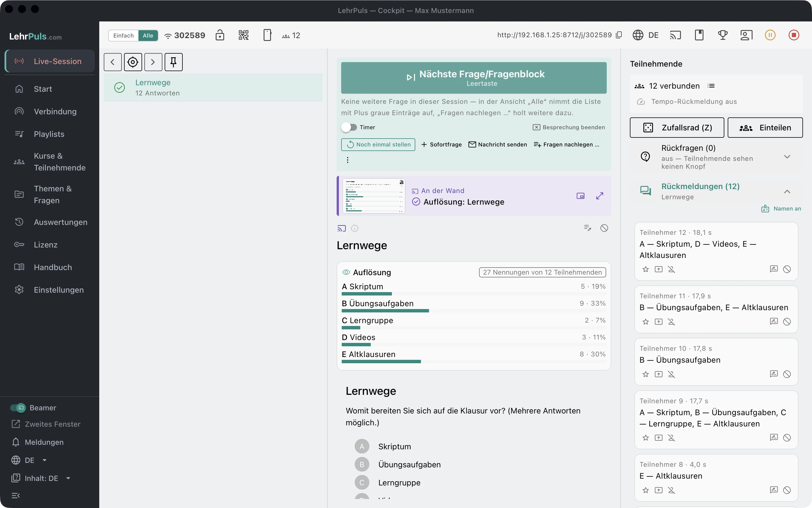Viewport: 812px width, 508px height.
Task: Click the Einteilen button
Action: 765,128
